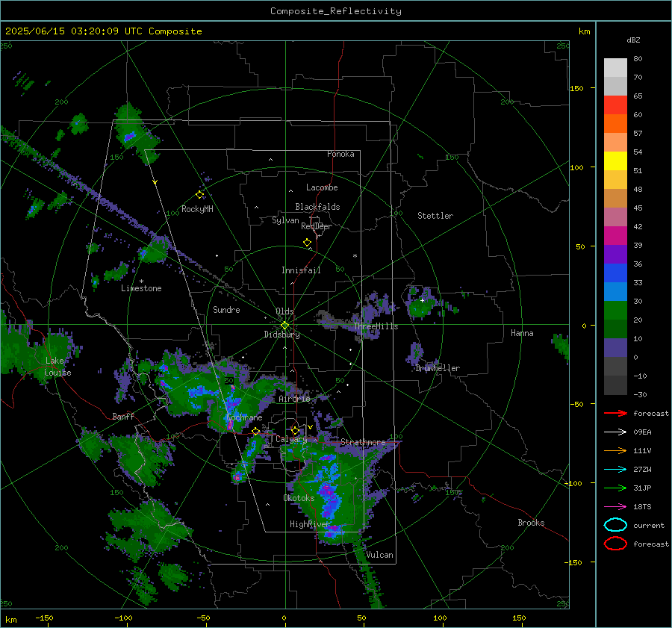Click the white plus marker north of Drumheller
The image size is (672, 628).
[x=422, y=300]
